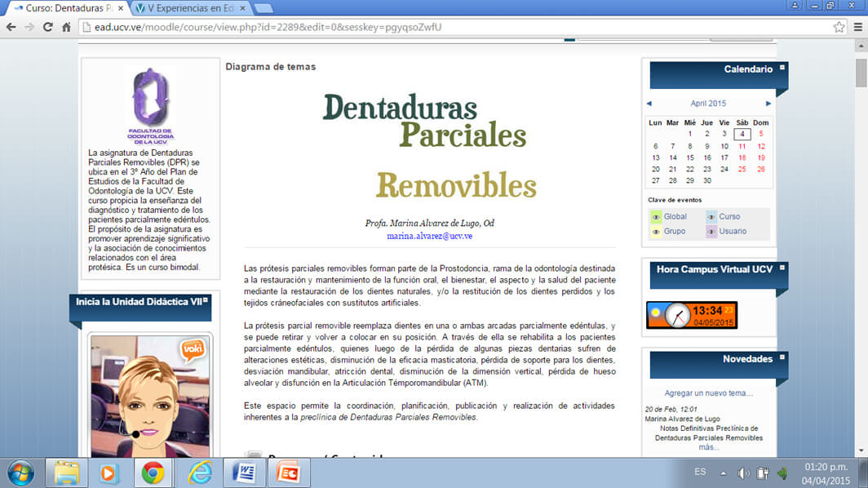Collapse the Calendario block
This screenshot has width=868, height=488.
782,68
